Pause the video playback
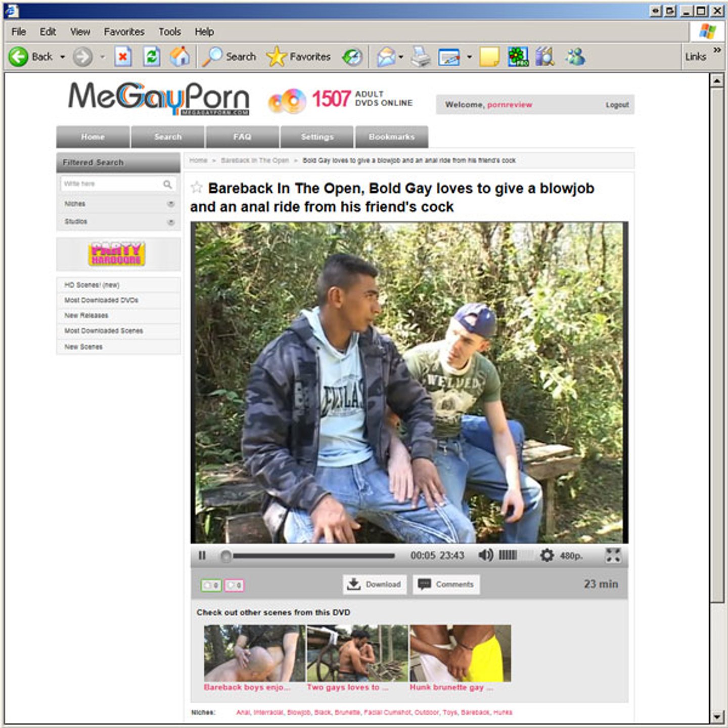Viewport: 728px width, 728px height. (202, 556)
